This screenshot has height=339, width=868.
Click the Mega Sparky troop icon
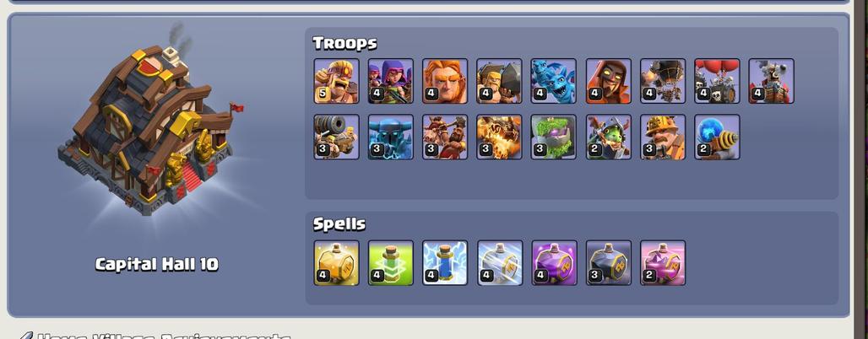pyautogui.click(x=717, y=137)
